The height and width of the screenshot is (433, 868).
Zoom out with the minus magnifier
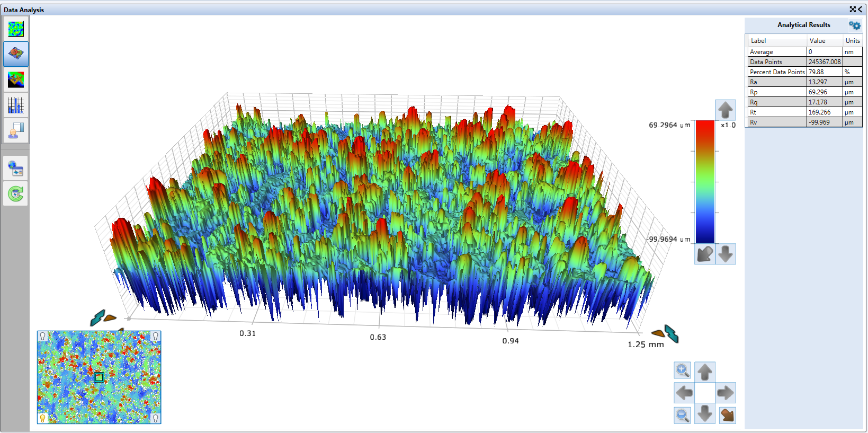pyautogui.click(x=682, y=415)
